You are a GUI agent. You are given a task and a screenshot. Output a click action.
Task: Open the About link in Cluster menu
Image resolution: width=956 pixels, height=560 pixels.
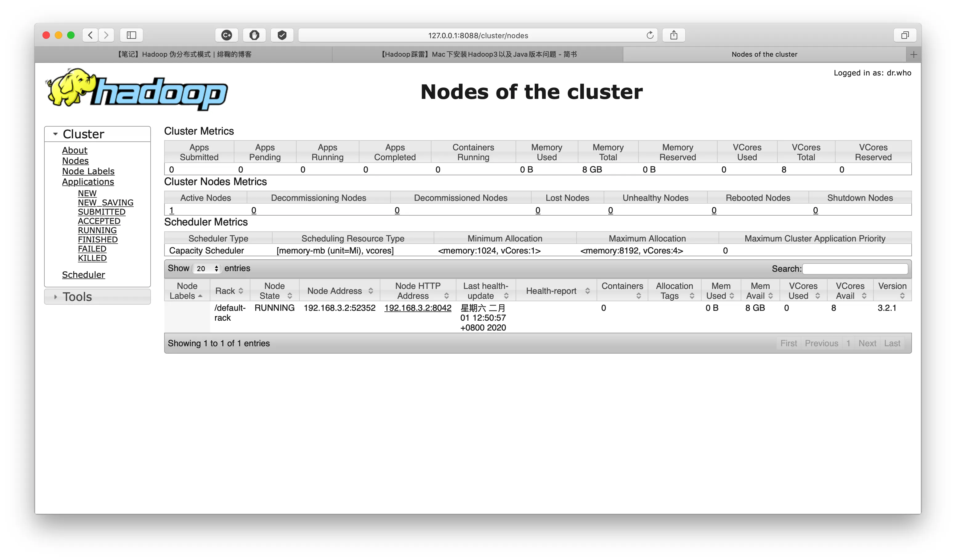coord(75,151)
